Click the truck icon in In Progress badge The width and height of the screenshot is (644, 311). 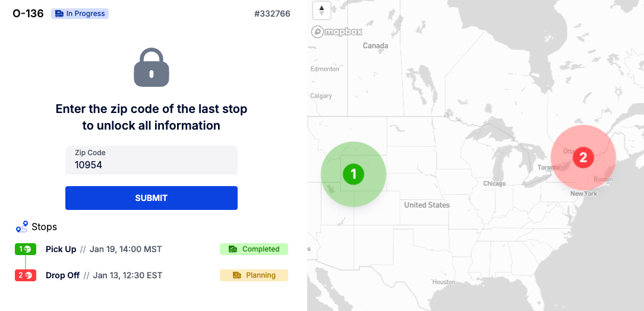59,14
